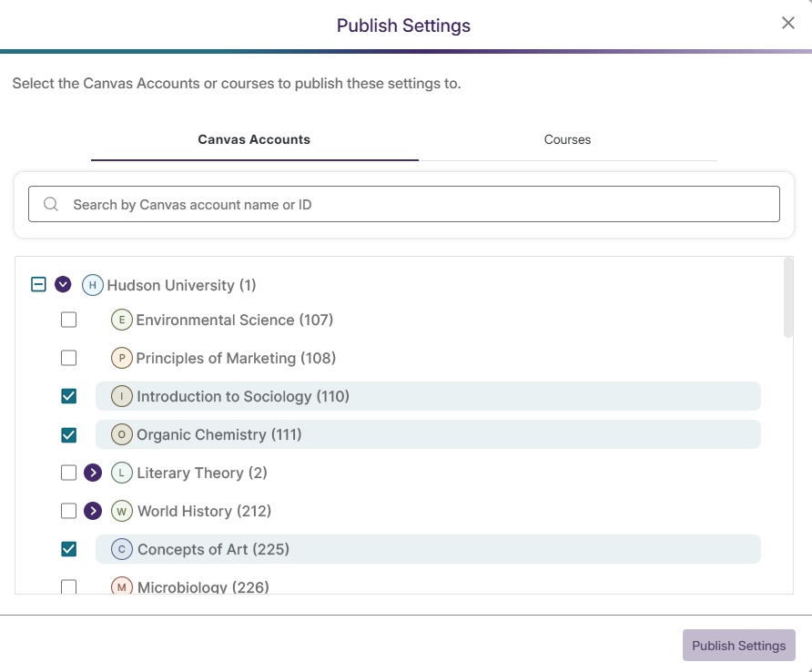Select the Canvas Accounts tab
The height and width of the screenshot is (672, 812).
click(254, 140)
